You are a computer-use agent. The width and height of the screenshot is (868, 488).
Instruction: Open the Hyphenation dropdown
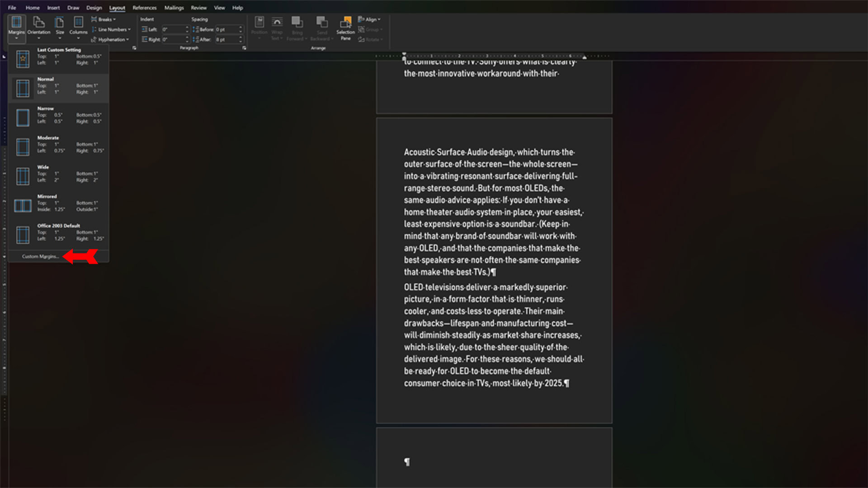click(111, 40)
